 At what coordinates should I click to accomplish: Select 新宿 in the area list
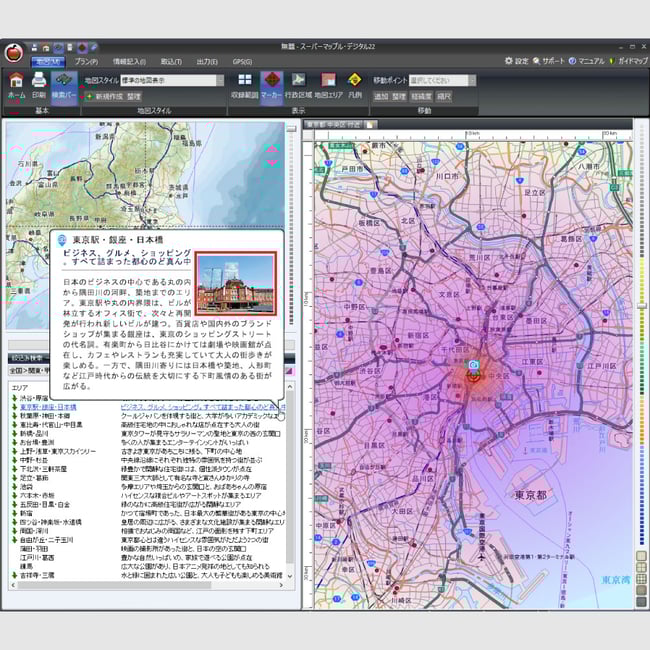(x=27, y=511)
